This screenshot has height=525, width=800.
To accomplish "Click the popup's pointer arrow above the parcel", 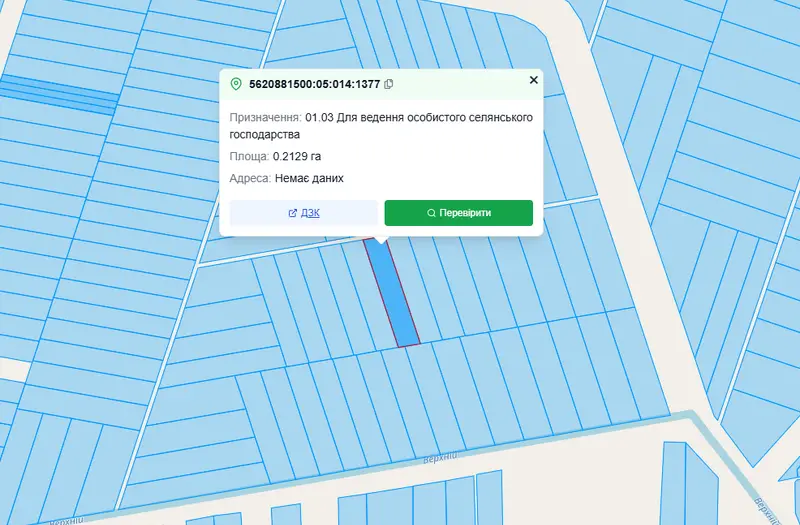I will point(381,240).
